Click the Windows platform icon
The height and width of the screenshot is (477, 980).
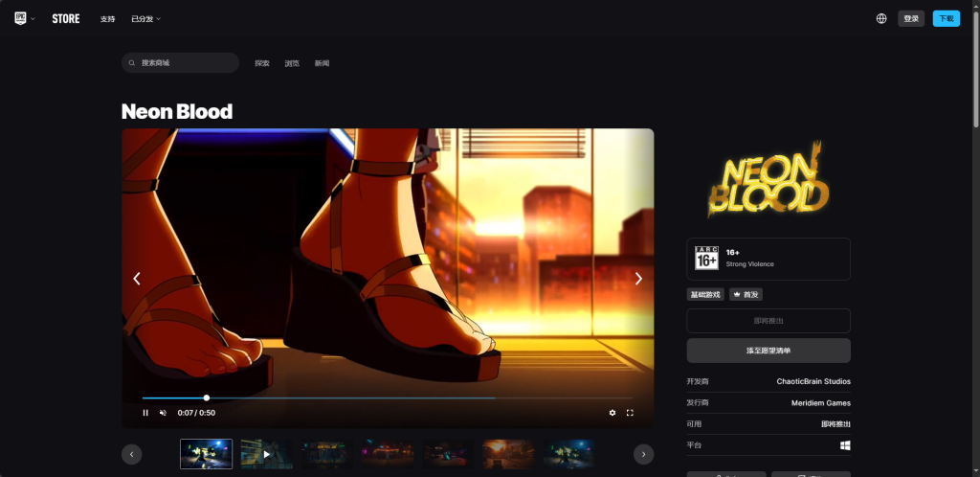845,445
